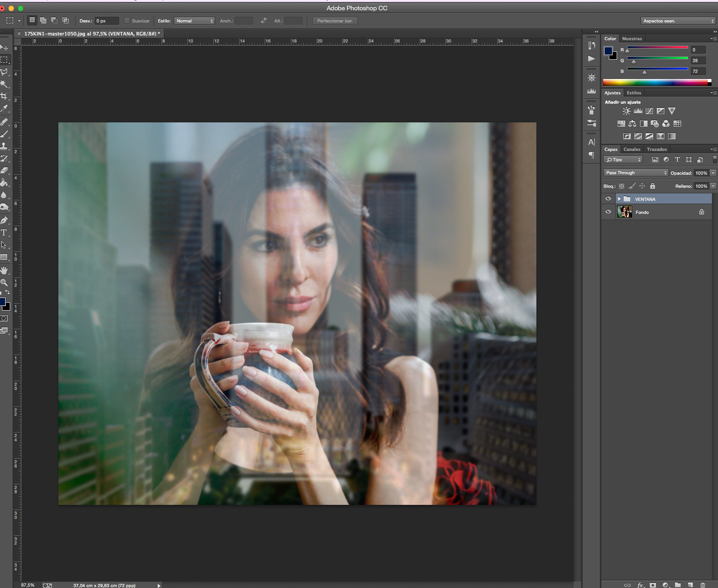Viewport: 718px width, 588px height.
Task: Select the Eraser tool
Action: (4, 170)
